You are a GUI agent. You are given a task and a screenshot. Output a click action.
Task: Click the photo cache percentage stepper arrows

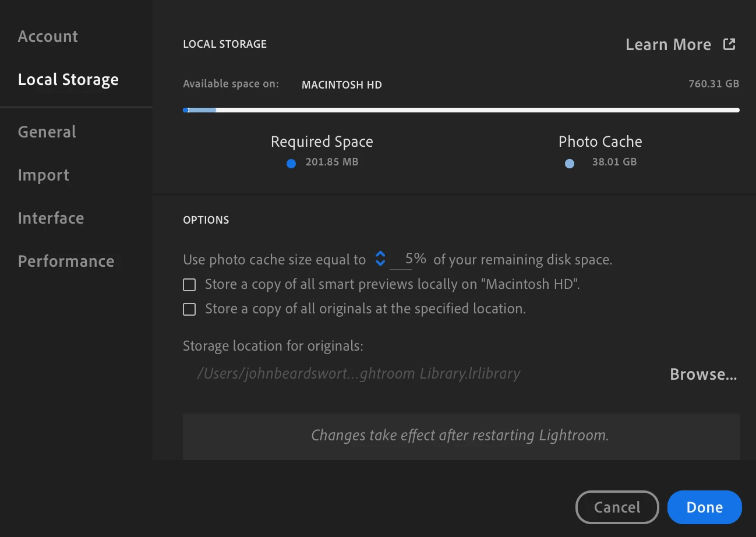380,259
